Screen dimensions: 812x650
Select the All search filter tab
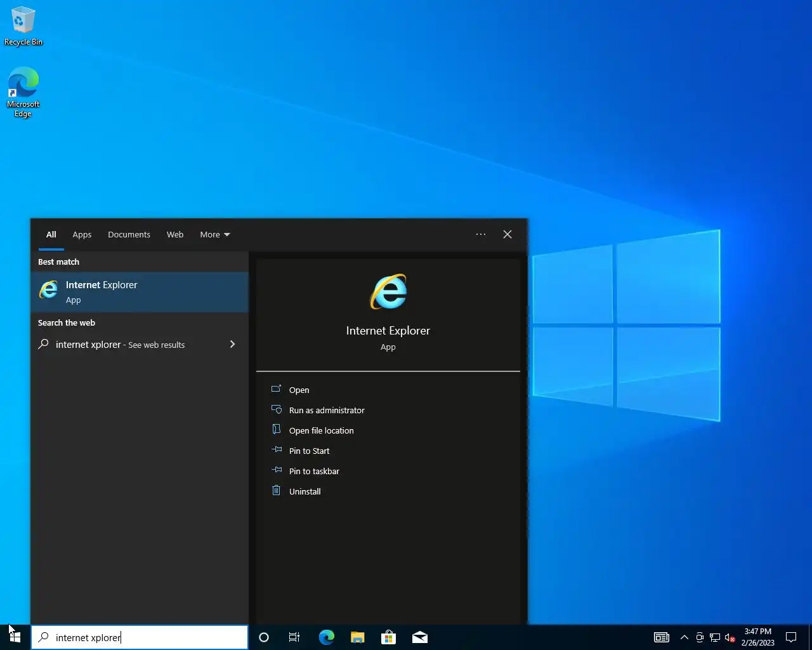[51, 234]
